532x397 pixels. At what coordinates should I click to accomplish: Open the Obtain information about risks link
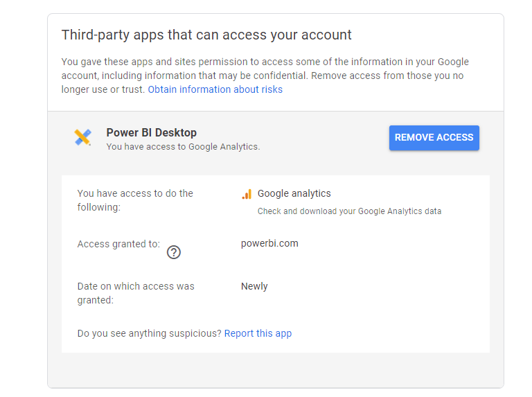pos(215,89)
